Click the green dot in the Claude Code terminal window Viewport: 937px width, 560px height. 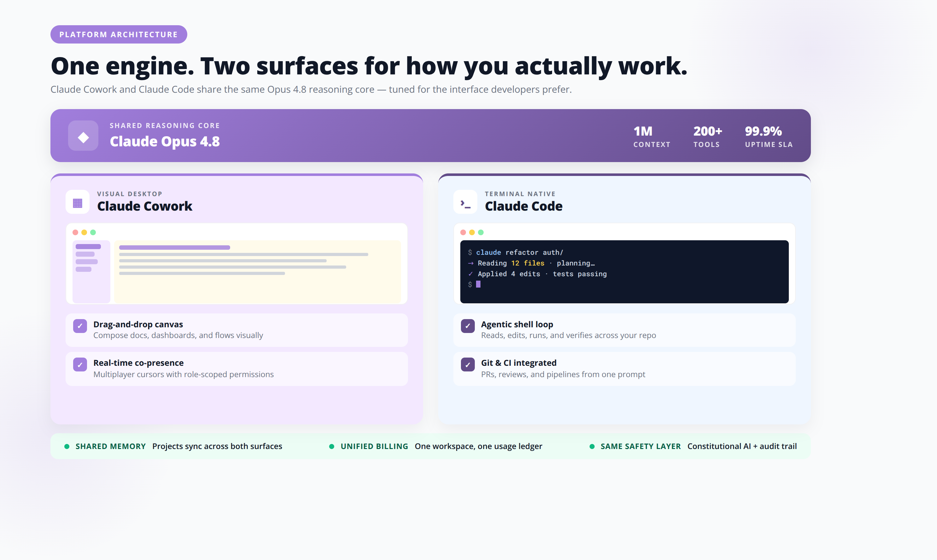pyautogui.click(x=480, y=232)
